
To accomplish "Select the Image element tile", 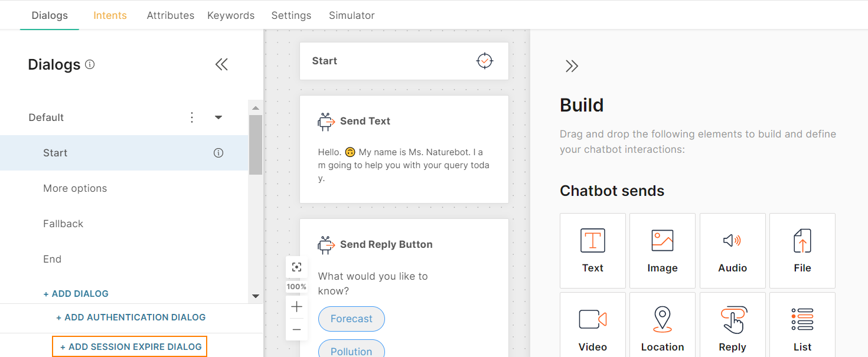I will (x=662, y=251).
